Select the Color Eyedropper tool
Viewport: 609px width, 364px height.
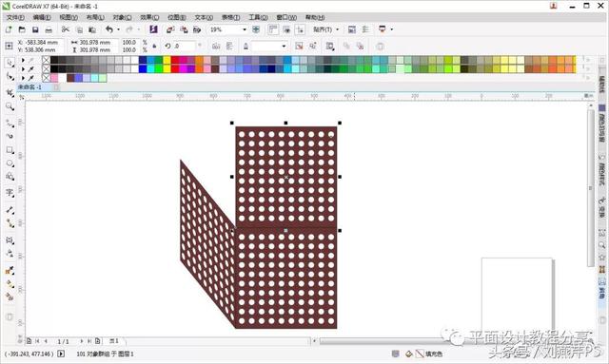10,271
